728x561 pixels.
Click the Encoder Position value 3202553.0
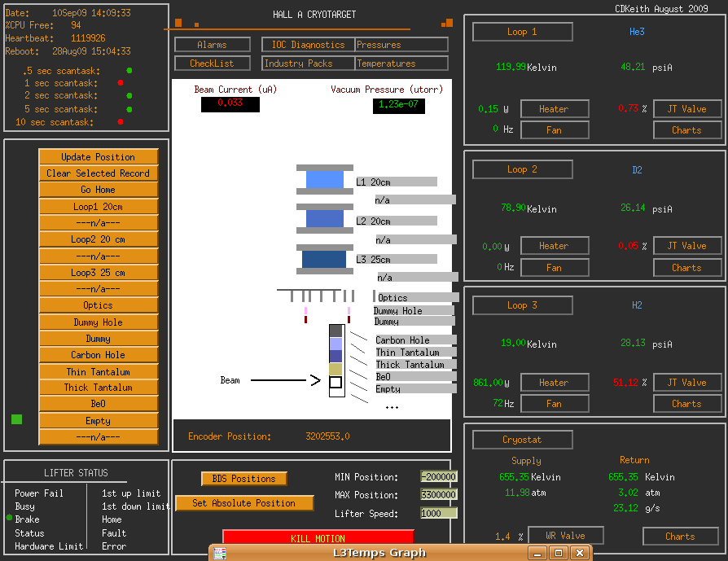pyautogui.click(x=328, y=436)
